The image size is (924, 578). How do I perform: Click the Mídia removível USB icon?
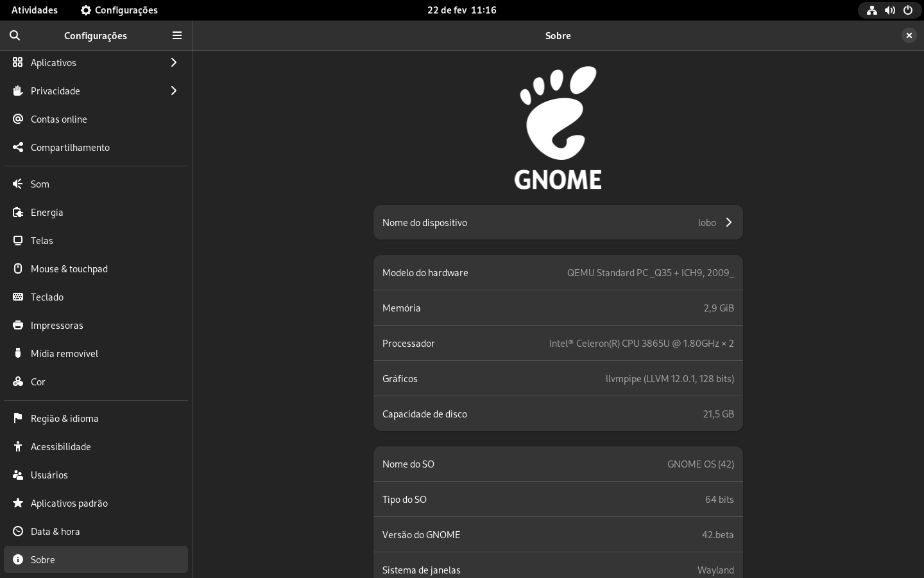point(18,353)
